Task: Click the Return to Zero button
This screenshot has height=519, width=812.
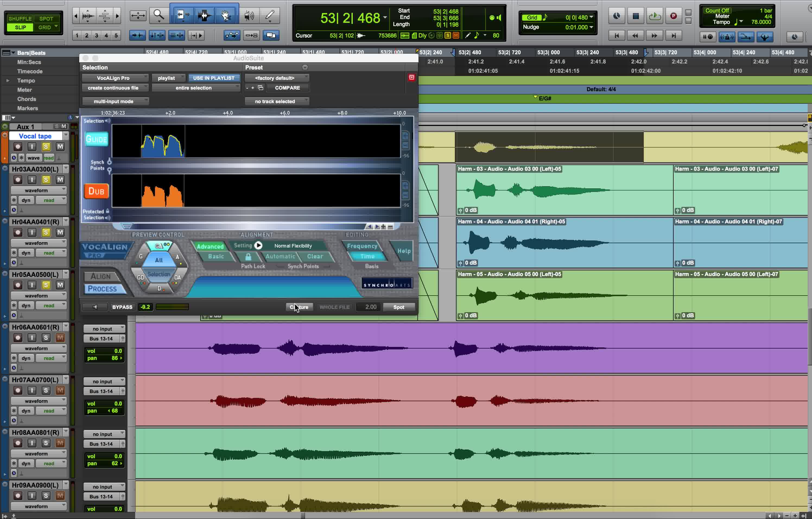Action: (x=617, y=36)
